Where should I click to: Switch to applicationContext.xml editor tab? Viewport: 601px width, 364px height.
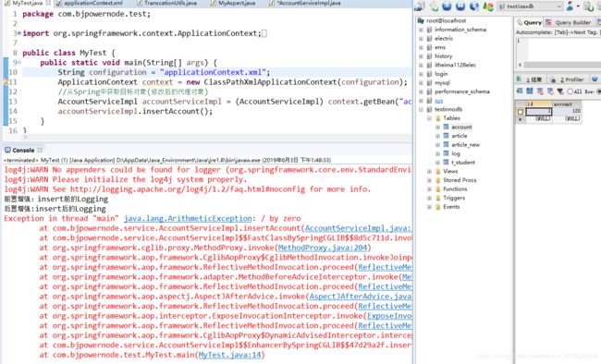(x=90, y=3)
